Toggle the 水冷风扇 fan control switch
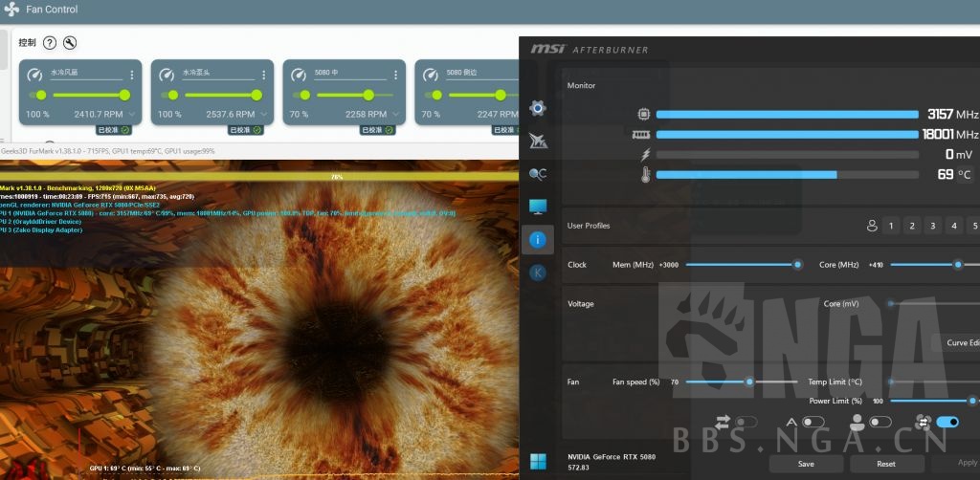Viewport: 980px width, 480px height. [x=39, y=95]
